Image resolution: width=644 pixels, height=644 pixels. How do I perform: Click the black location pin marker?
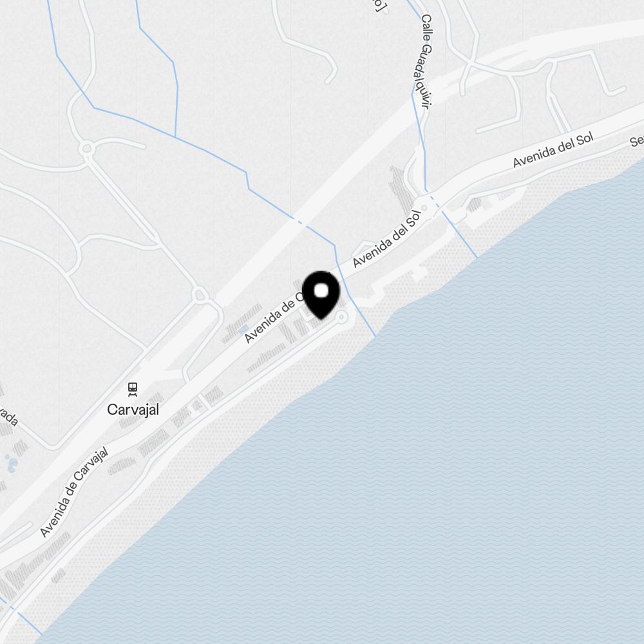[321, 294]
